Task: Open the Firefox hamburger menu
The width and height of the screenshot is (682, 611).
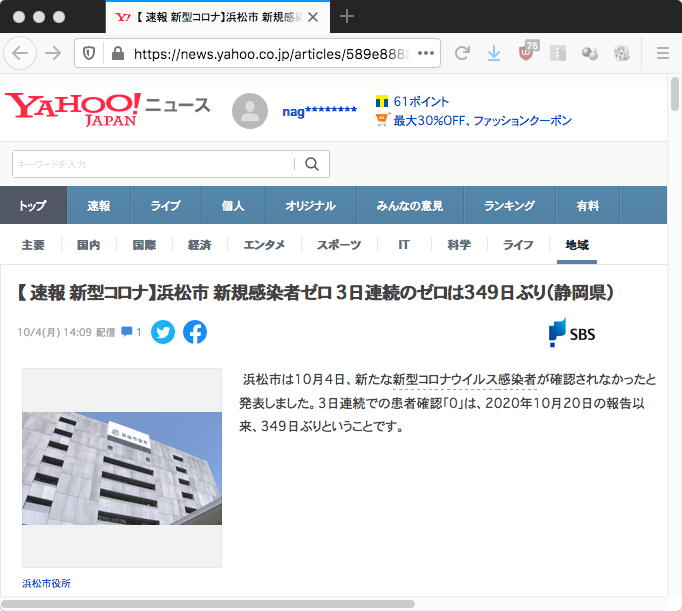Action: (x=662, y=53)
